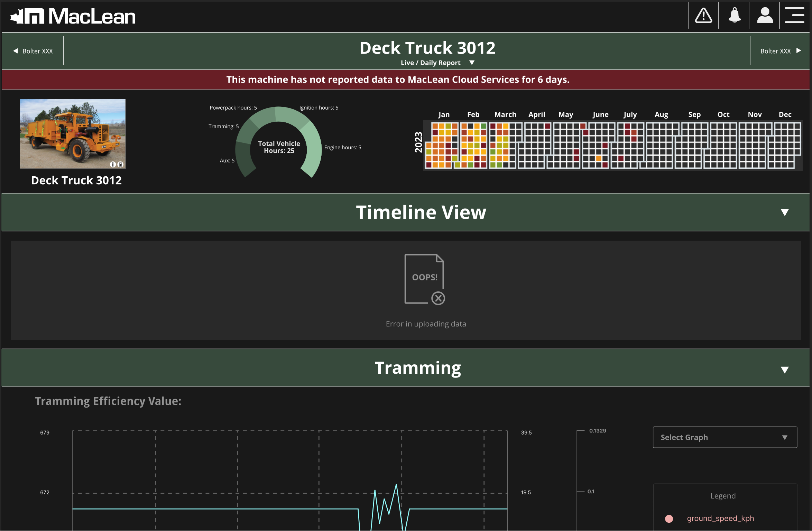Click the MacLean logo
This screenshot has width=812, height=531.
[x=73, y=17]
